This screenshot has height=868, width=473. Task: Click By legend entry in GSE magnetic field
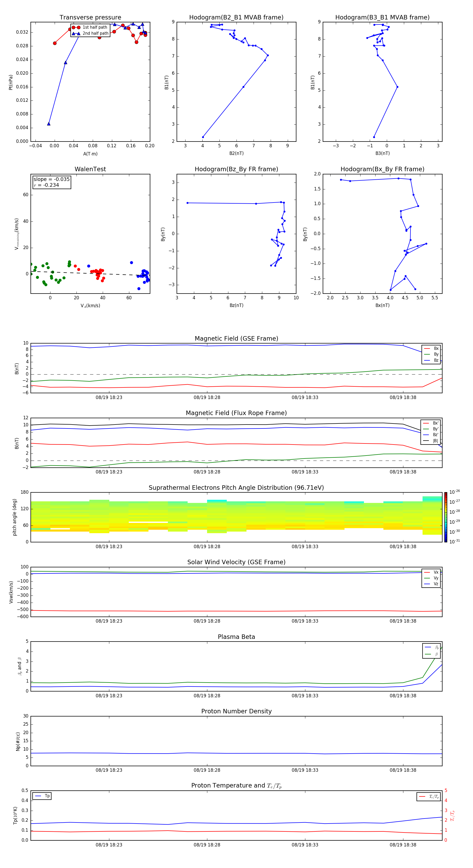pos(431,354)
